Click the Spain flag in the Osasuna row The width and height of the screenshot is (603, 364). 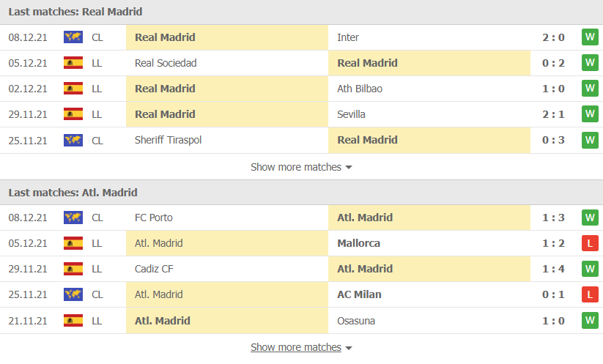tap(73, 321)
